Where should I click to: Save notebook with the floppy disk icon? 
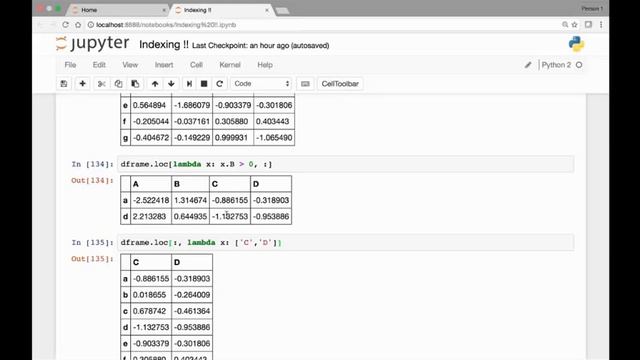coord(64,84)
